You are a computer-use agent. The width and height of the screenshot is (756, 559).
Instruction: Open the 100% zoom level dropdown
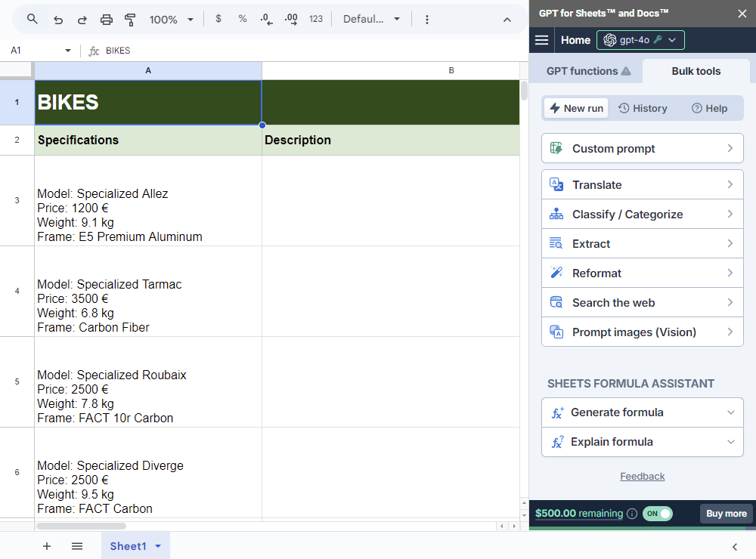point(172,20)
